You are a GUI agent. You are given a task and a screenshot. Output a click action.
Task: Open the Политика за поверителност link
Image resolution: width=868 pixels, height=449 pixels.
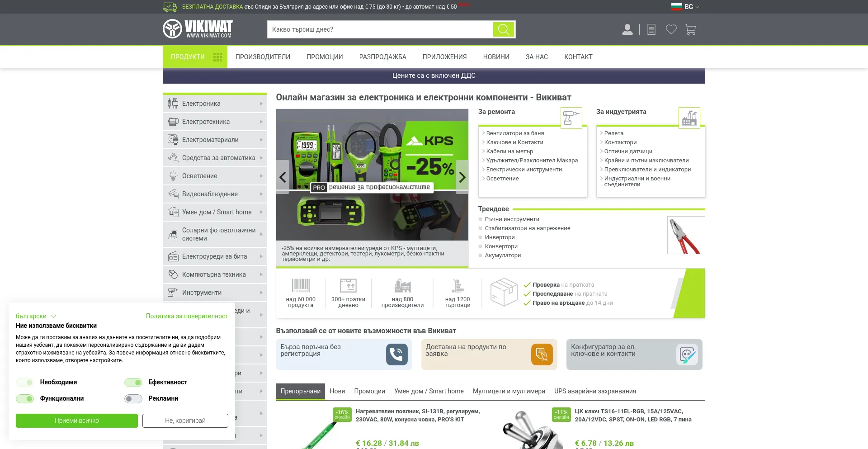click(187, 316)
